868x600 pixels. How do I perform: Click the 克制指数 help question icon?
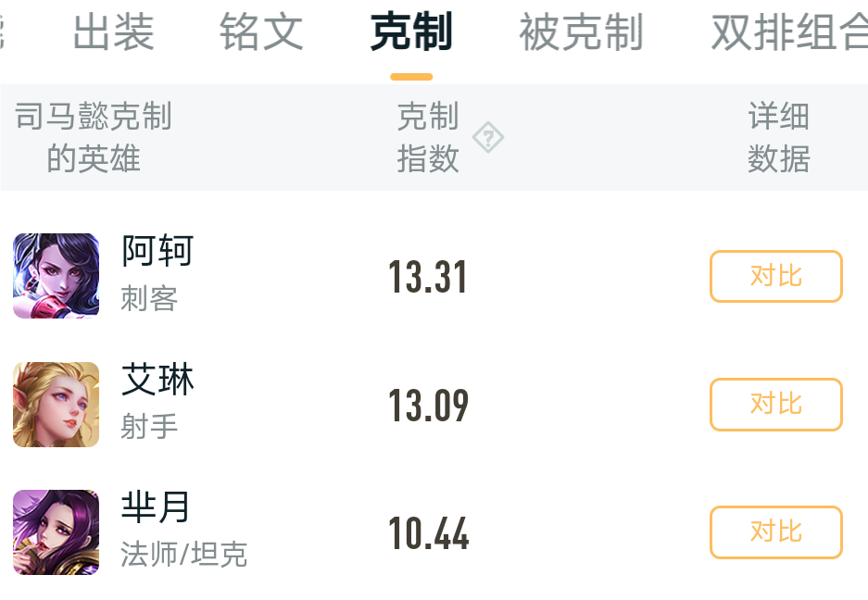488,138
